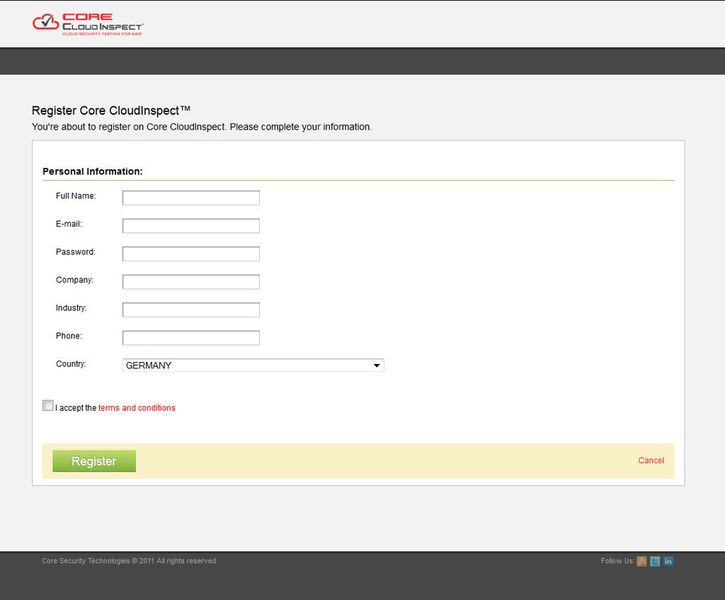Click the 'Personal Information:' heading
725x600 pixels.
pos(92,171)
